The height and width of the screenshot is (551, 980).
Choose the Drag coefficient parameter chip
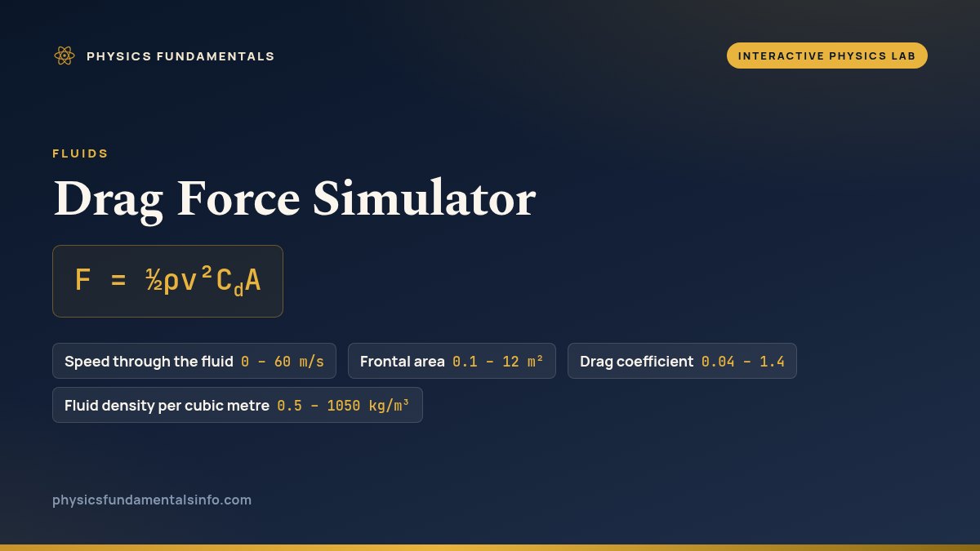pos(682,361)
